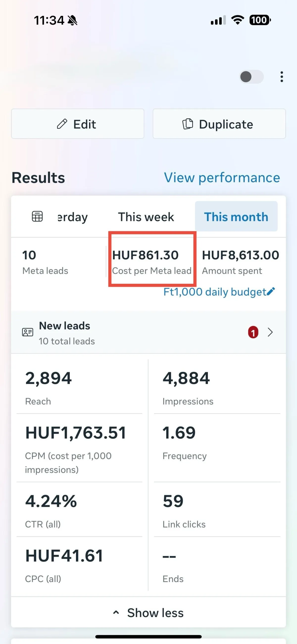The width and height of the screenshot is (297, 644).
Task: Open the custom date table icon
Action: click(x=37, y=216)
